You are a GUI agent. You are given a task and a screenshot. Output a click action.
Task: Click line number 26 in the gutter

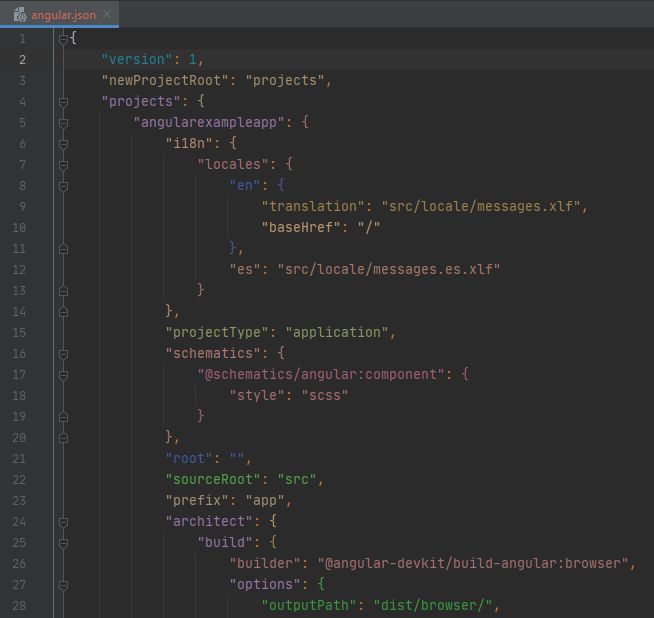(19, 564)
